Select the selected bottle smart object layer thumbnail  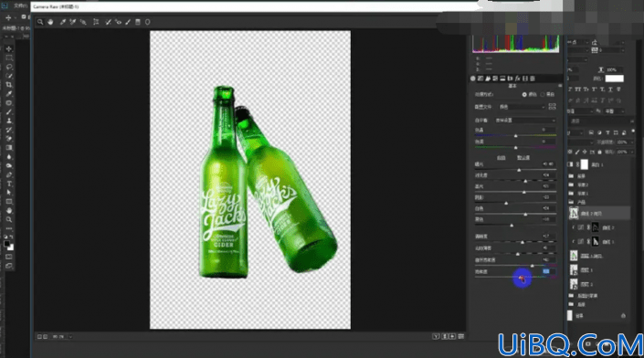tap(574, 213)
